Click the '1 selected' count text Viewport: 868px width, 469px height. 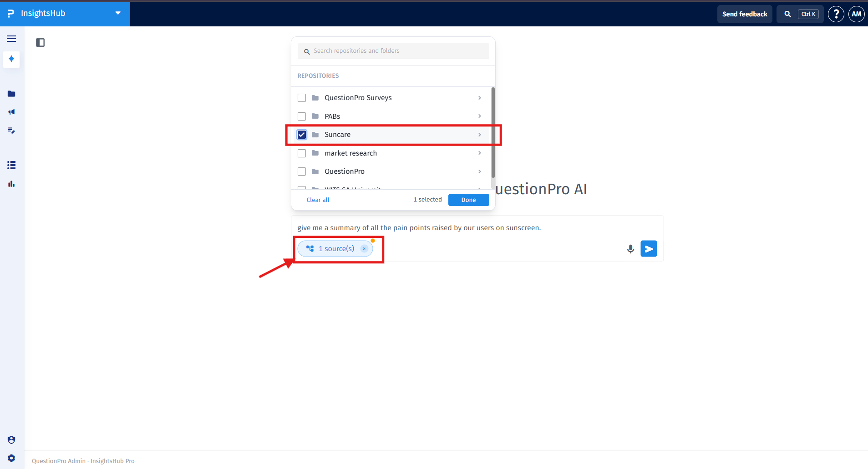[427, 200]
